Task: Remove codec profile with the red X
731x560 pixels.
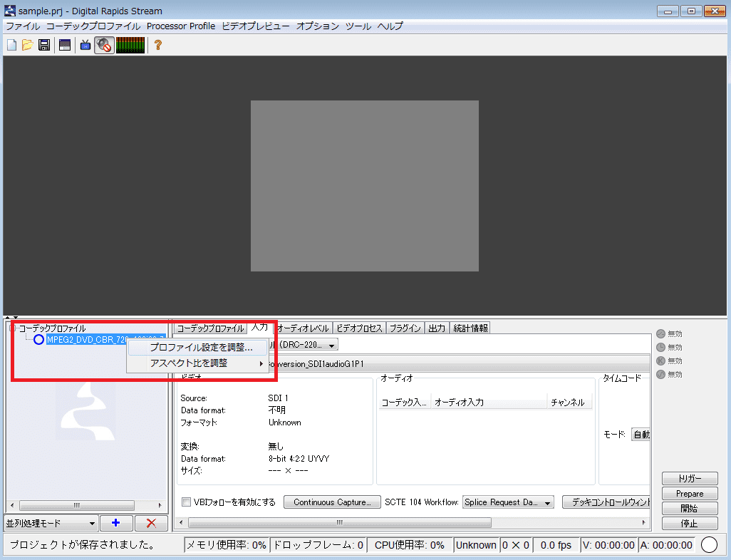Action: [x=151, y=523]
